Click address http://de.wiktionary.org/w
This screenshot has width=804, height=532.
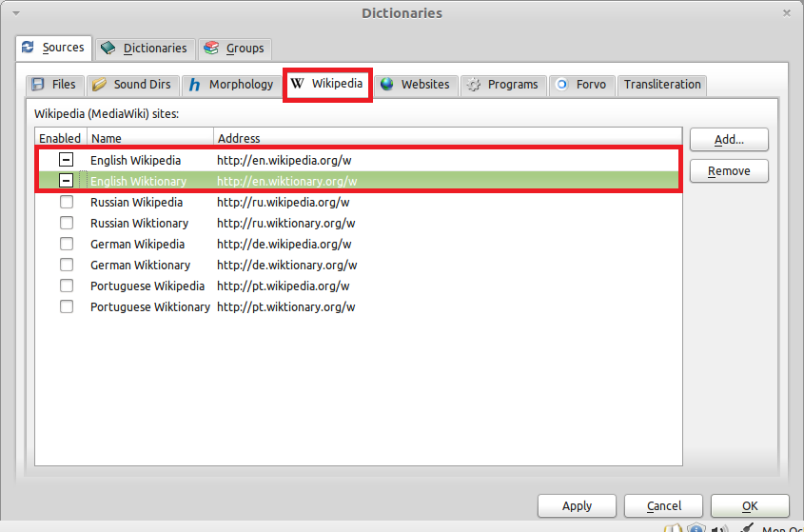287,266
